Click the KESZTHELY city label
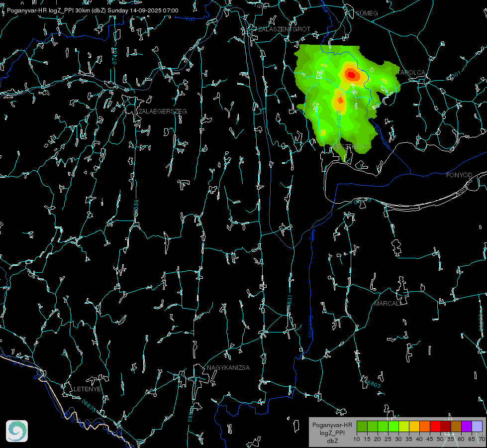 [x=350, y=146]
